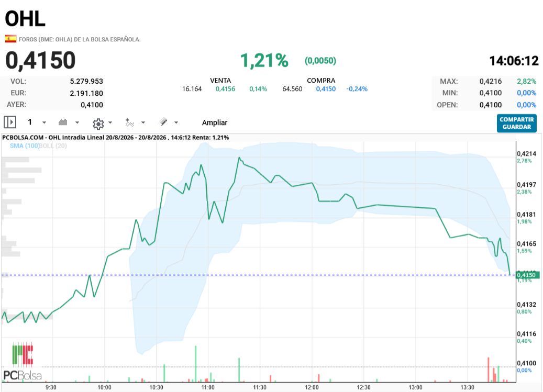Viewport: 543px width, 392px height.
Task: Click the Spanish flag icon
Action: (x=10, y=39)
